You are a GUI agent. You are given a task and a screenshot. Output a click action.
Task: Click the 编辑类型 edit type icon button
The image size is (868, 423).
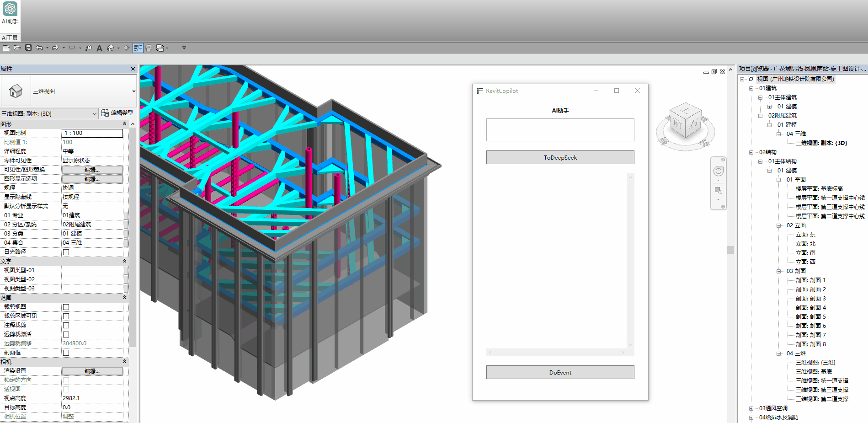tap(105, 113)
